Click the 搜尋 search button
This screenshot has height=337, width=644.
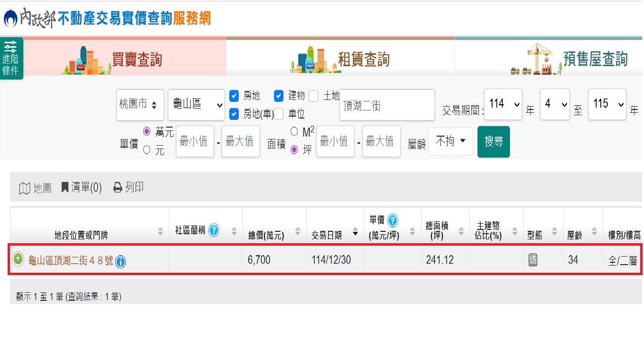[493, 142]
